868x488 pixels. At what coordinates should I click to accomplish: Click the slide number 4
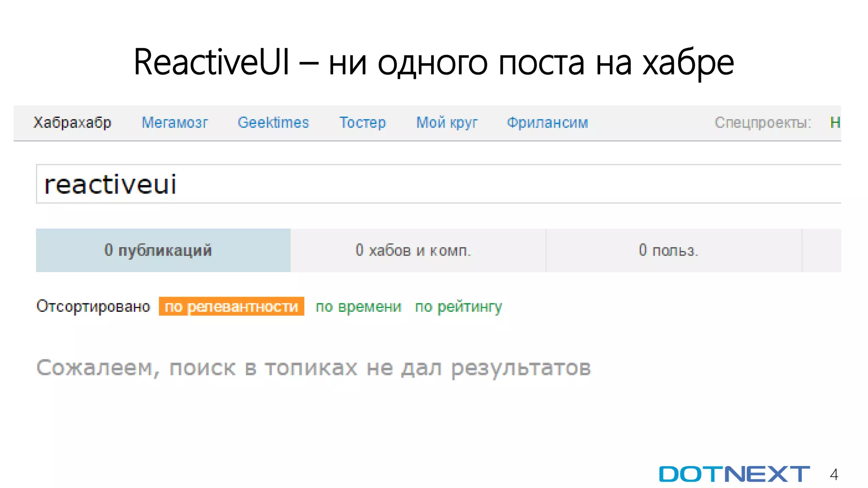click(x=834, y=474)
